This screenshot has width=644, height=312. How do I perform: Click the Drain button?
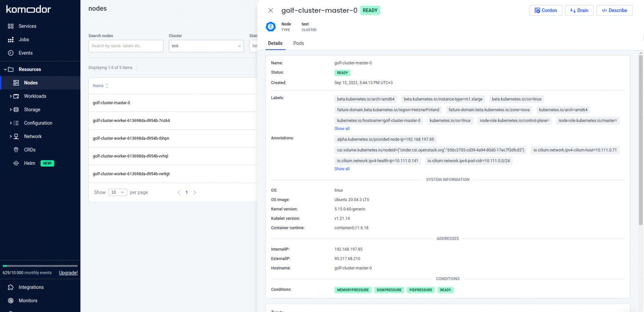(579, 10)
